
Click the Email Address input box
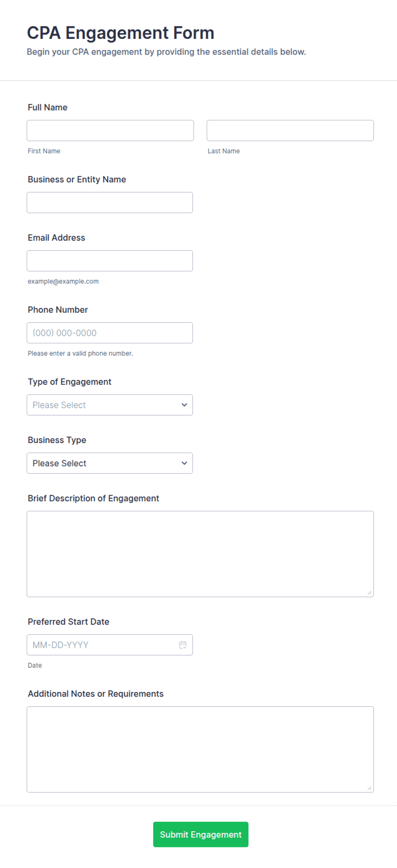pyautogui.click(x=110, y=261)
